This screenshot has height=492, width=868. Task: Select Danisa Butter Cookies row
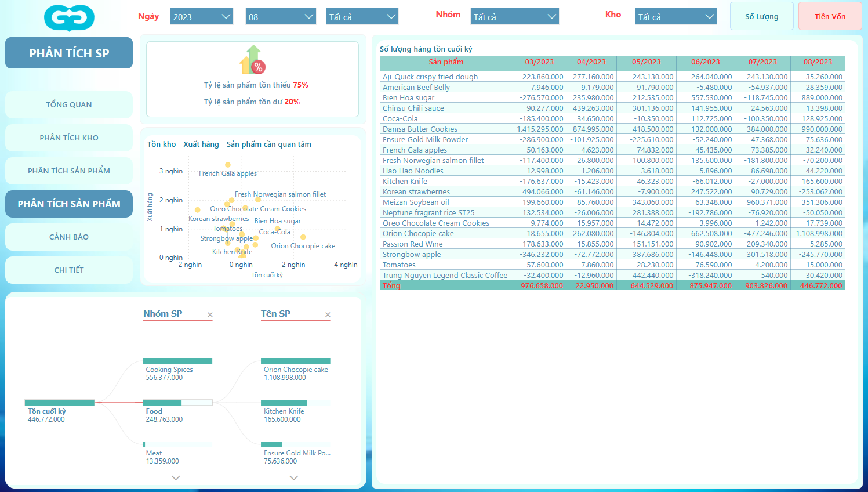point(612,129)
